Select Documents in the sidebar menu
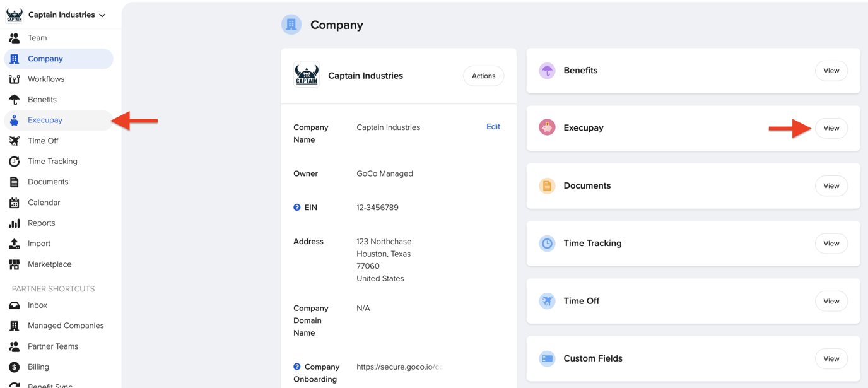 pyautogui.click(x=48, y=182)
